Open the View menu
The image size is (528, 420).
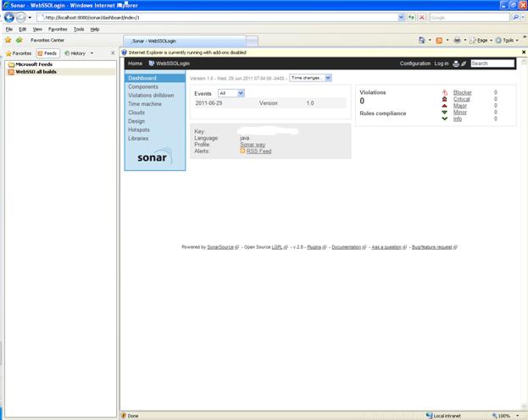[x=37, y=30]
